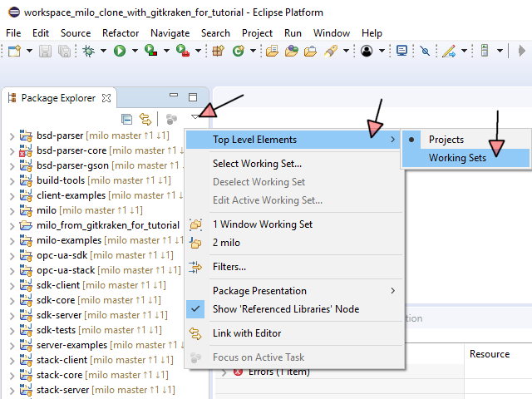The width and height of the screenshot is (532, 399).
Task: Open the Search menu
Action: coord(215,33)
